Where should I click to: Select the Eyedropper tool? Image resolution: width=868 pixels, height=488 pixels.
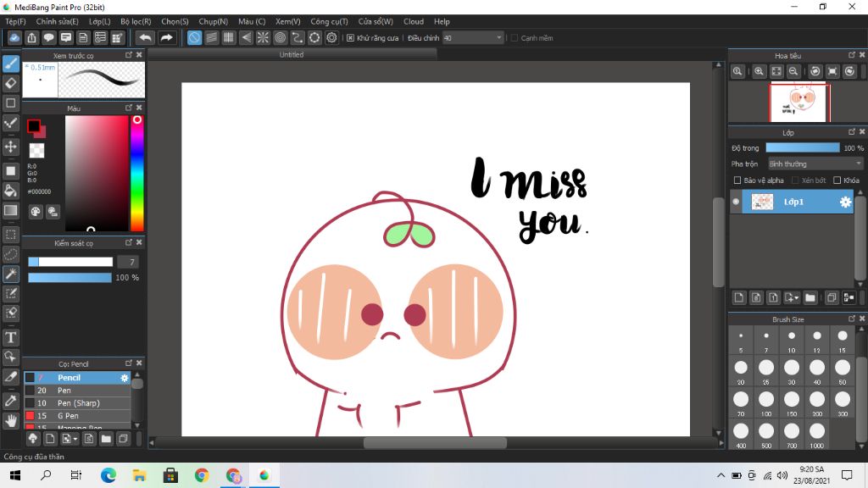coord(10,401)
